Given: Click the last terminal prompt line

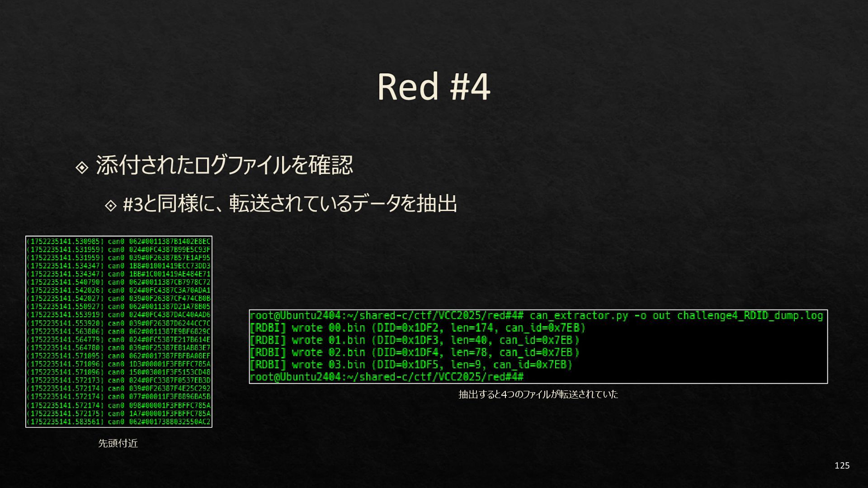Looking at the screenshot, I should [x=387, y=377].
